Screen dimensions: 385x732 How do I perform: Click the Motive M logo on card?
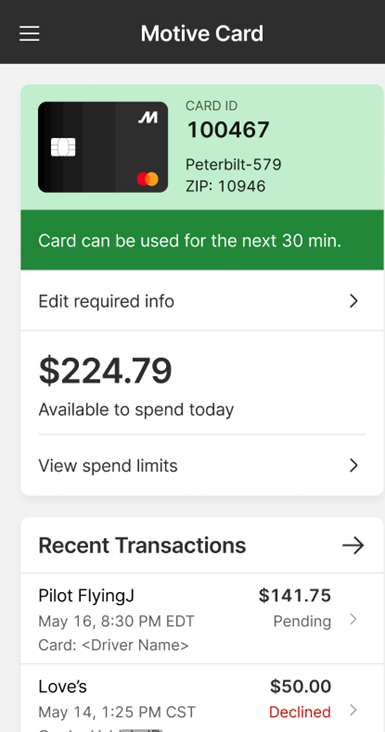147,117
